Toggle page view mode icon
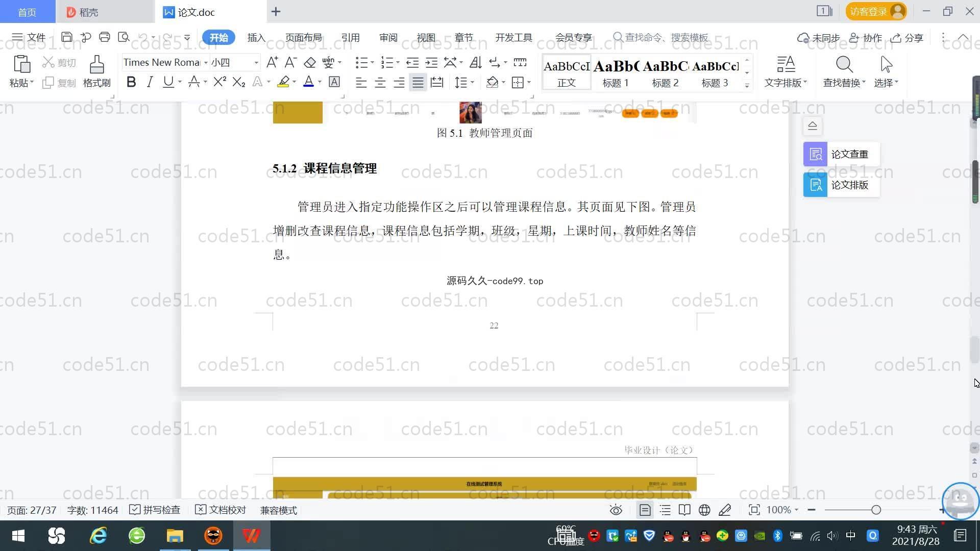 (x=645, y=510)
